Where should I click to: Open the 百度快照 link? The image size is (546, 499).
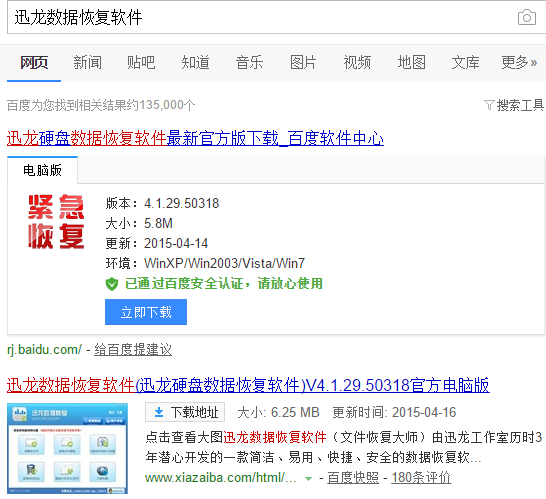353,478
